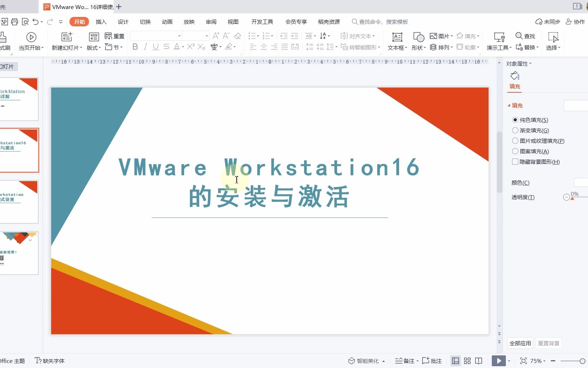Decrease indent level icon
The image size is (588, 368).
[284, 36]
